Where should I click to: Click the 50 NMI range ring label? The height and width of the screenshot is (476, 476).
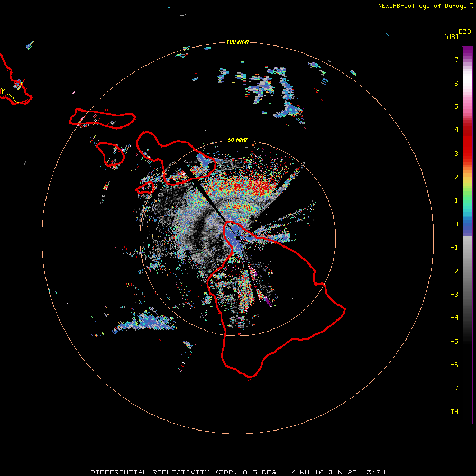click(237, 140)
